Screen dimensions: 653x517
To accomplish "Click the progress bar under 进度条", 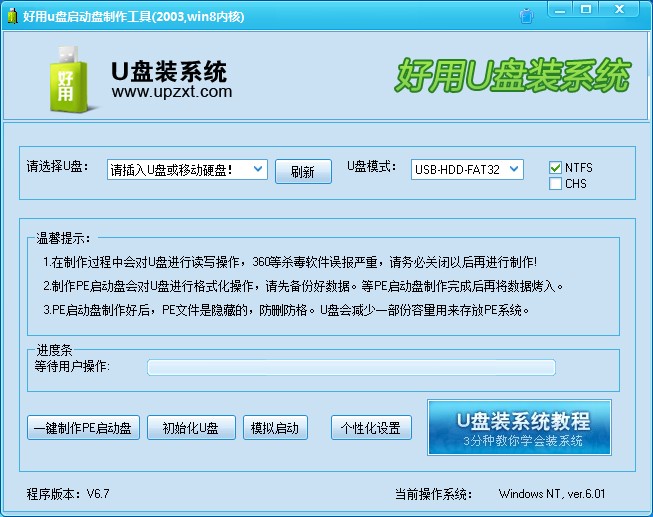I will pos(351,367).
